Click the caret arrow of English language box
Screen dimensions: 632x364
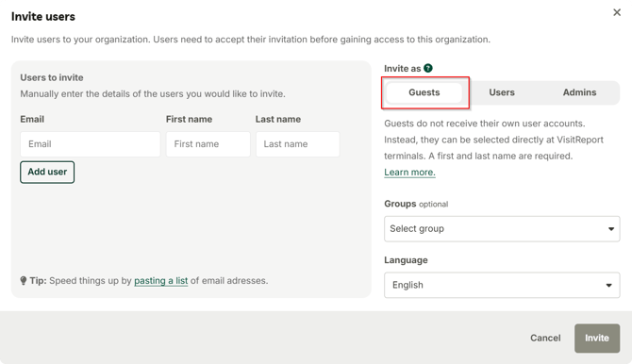click(x=608, y=286)
